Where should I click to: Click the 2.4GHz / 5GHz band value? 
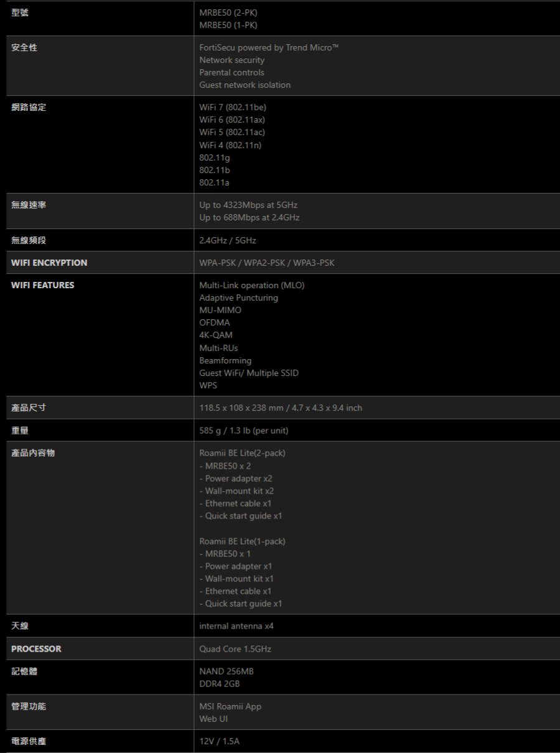coord(228,240)
